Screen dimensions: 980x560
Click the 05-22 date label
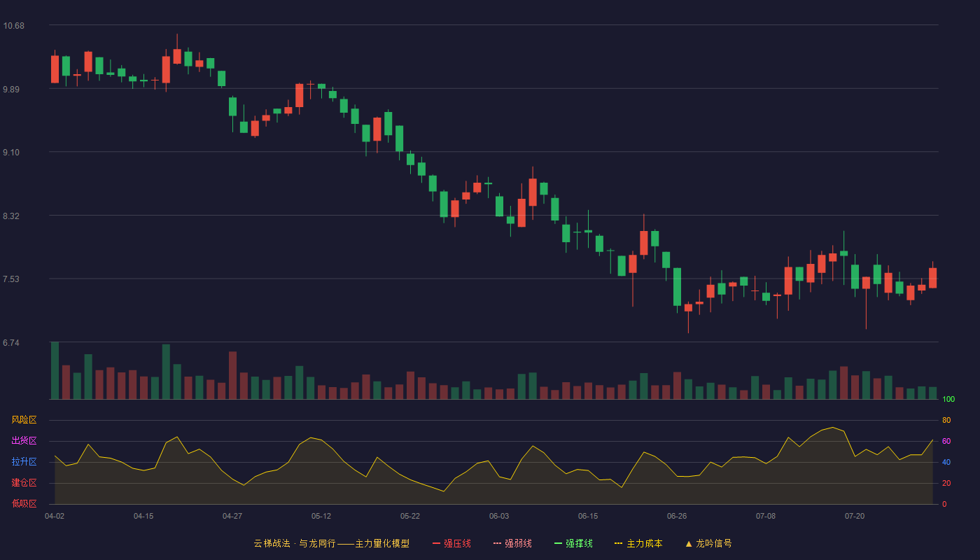410,516
